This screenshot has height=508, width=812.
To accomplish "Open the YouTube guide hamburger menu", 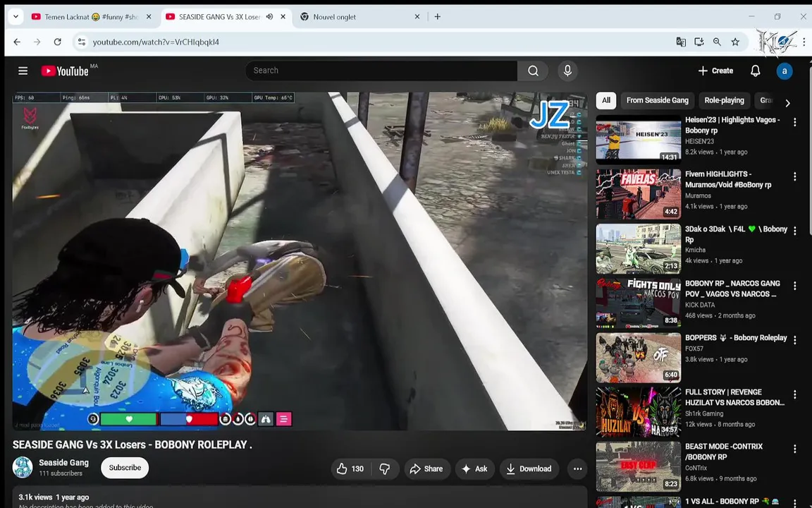I will pos(23,71).
